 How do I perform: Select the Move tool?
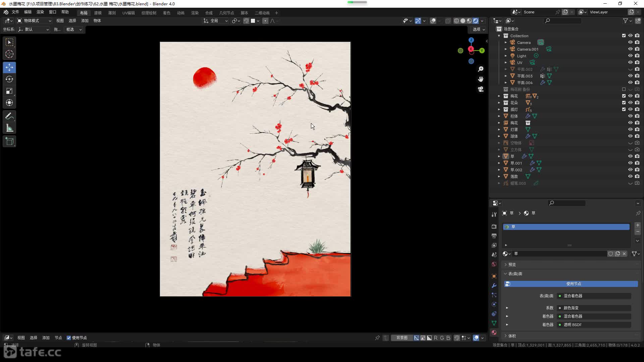[x=9, y=67]
